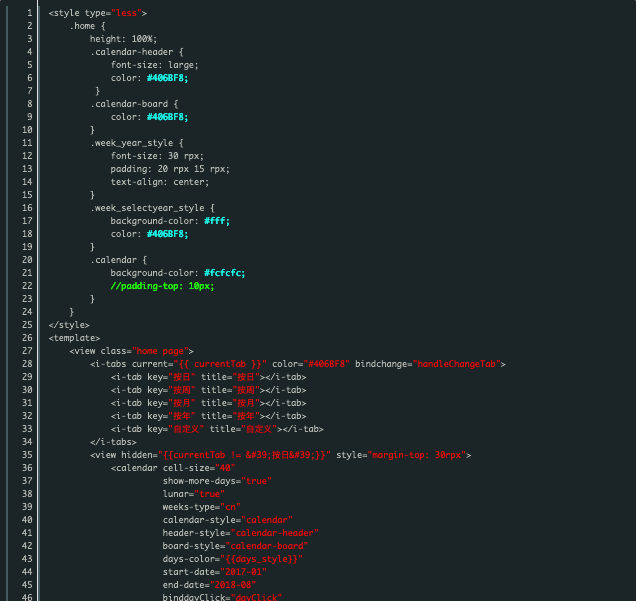Click the "margin-top: 30rpx" style value
Image resolution: width=636 pixels, height=601 pixels.
pyautogui.click(x=417, y=455)
